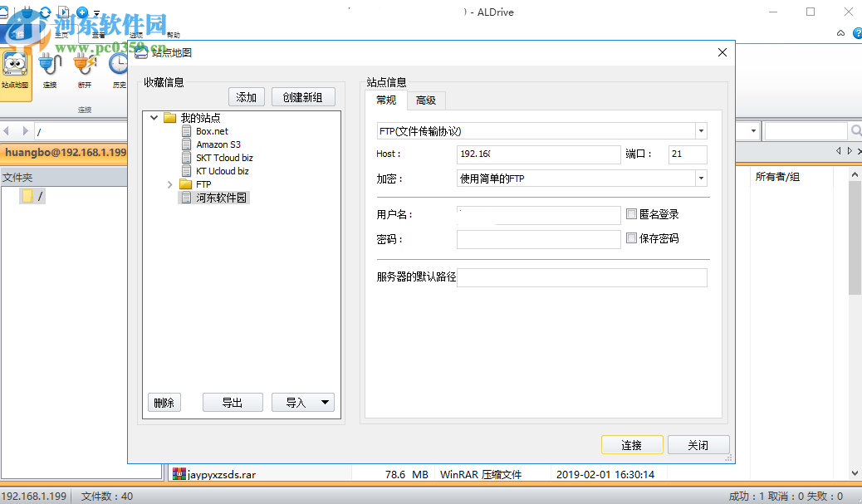Click the refresh icon in quick access toolbar

click(46, 12)
